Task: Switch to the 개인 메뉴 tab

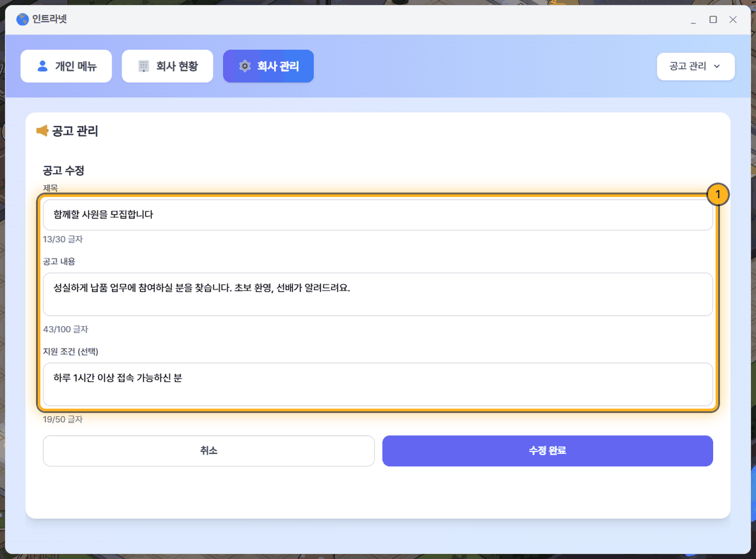Action: pos(66,66)
